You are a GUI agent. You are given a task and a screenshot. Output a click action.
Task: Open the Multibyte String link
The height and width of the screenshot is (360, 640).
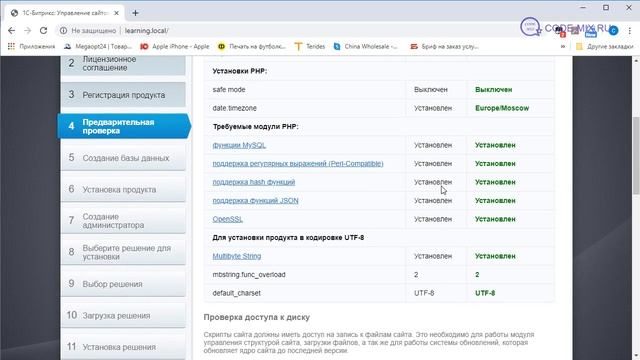click(x=237, y=256)
